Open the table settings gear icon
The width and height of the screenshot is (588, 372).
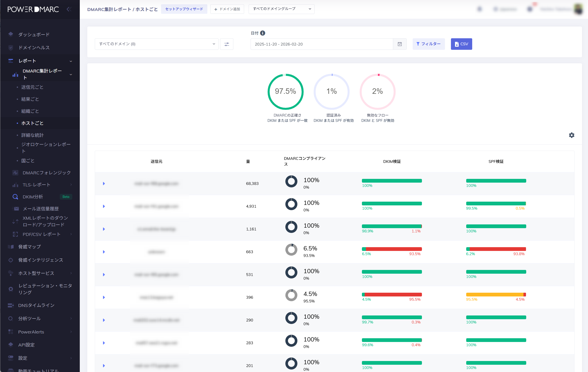pos(571,135)
